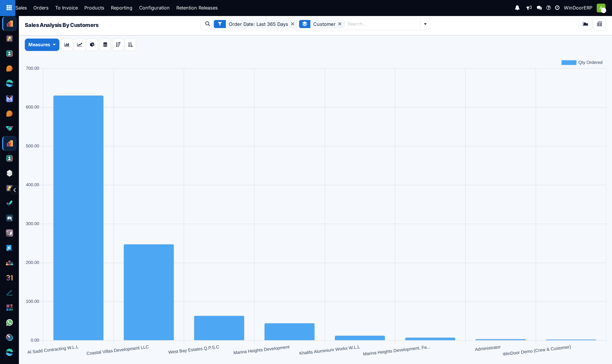The image size is (612, 364).
Task: Open the conversations chat icon
Action: (x=539, y=8)
